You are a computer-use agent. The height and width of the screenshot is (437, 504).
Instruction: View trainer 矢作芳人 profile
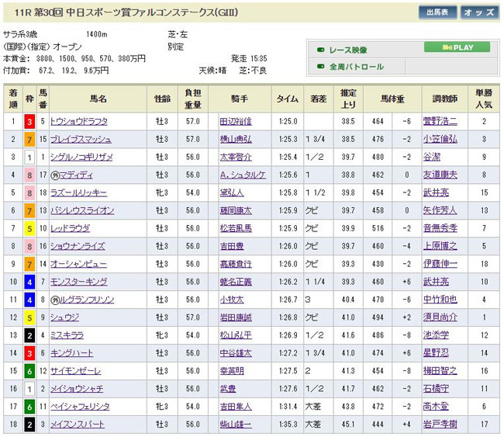439,210
